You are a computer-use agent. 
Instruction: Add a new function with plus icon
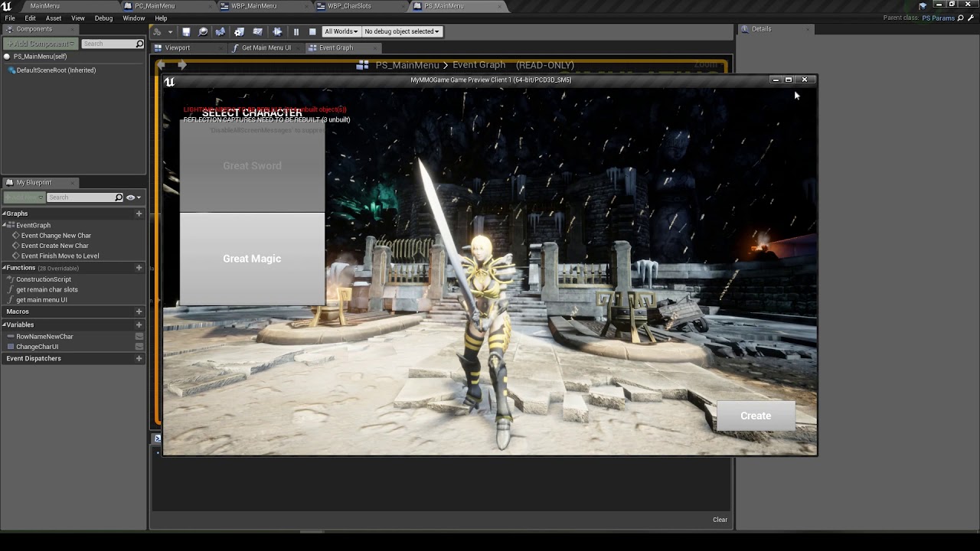point(139,268)
